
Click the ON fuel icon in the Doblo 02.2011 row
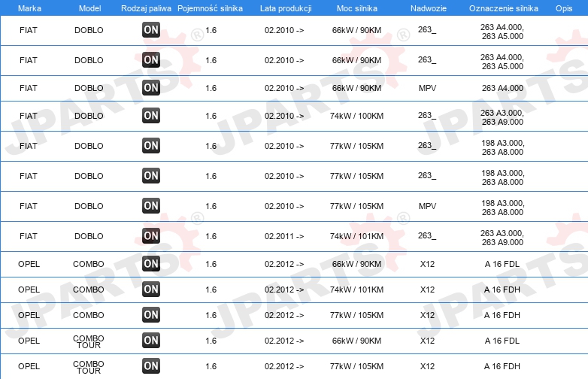coord(151,236)
